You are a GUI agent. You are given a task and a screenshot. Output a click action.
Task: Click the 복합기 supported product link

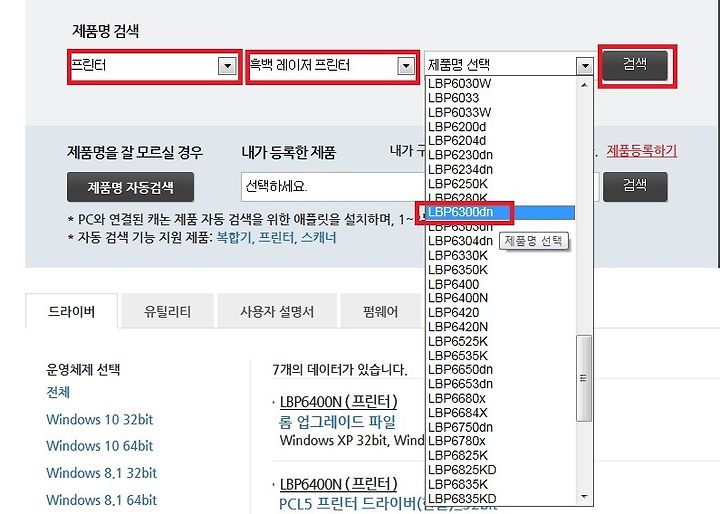tap(234, 238)
